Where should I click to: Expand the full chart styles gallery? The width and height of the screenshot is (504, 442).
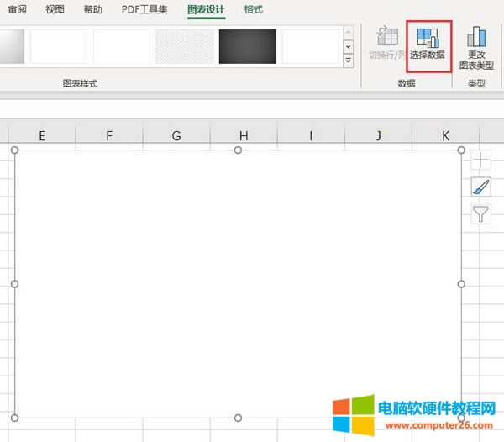(348, 61)
